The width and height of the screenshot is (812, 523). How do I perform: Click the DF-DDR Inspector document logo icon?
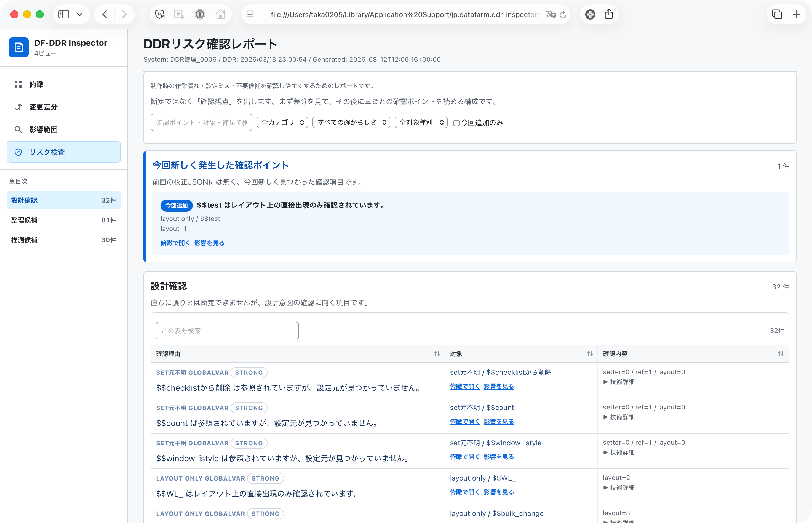click(x=19, y=47)
